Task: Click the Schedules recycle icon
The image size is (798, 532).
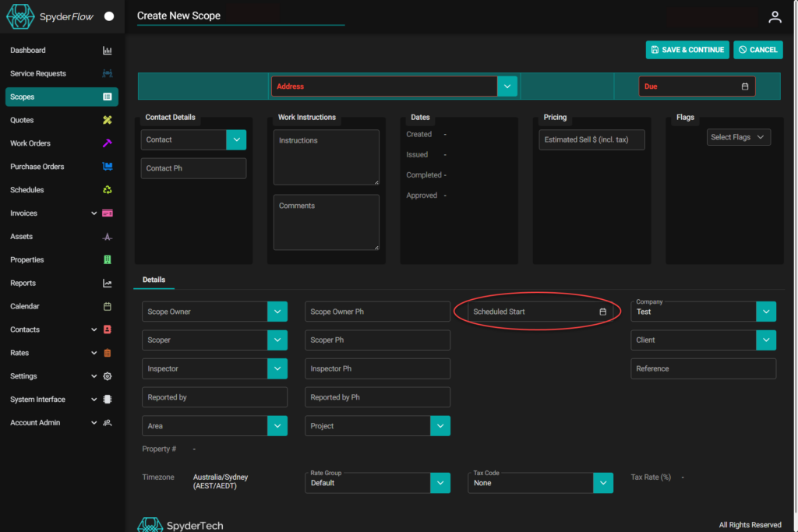Action: [x=108, y=190]
